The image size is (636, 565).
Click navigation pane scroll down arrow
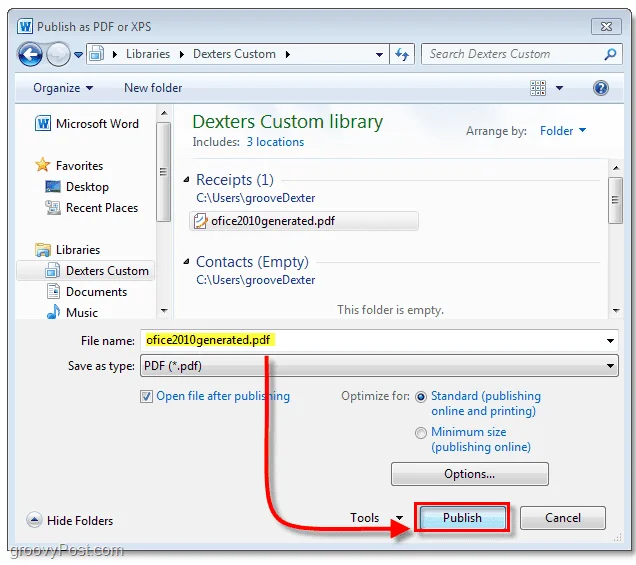point(164,311)
